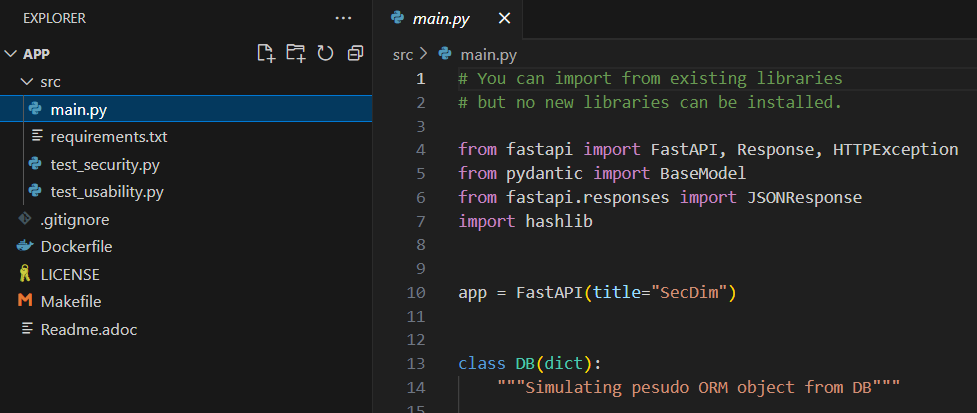Click the orange M icon beside Makefile
Viewport: 977px width, 413px height.
25,301
